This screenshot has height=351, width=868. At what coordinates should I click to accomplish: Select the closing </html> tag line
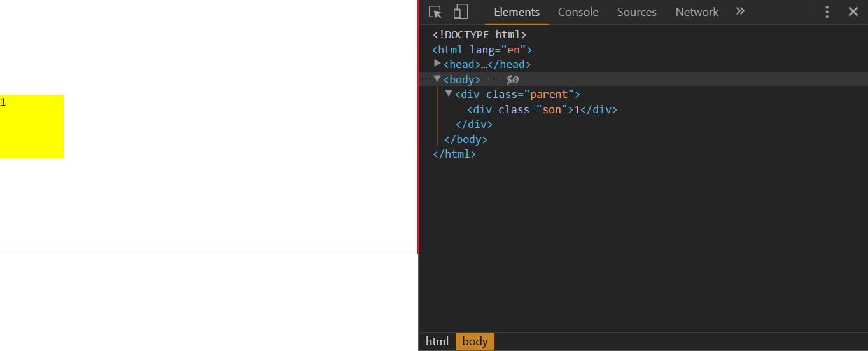tap(454, 154)
